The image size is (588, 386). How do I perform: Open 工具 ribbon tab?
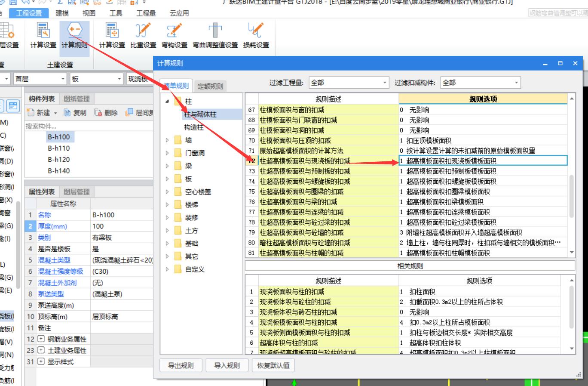tap(116, 13)
